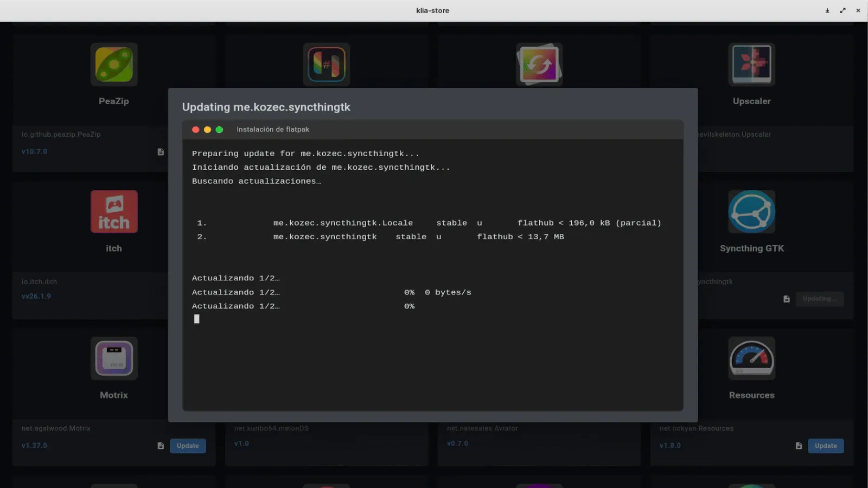Image resolution: width=868 pixels, height=488 pixels.
Task: Click the green dot in the terminal header
Action: tap(219, 130)
